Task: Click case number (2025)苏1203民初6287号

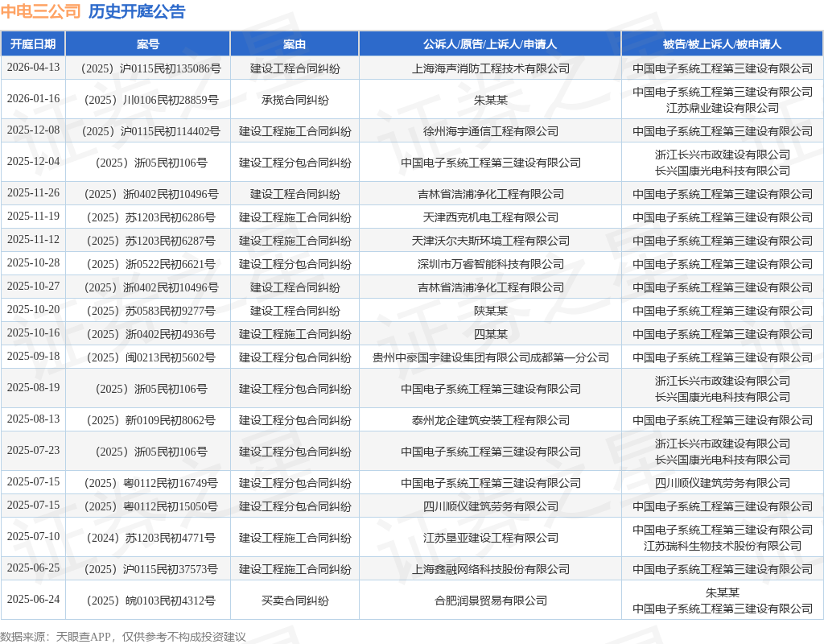Action: point(148,241)
